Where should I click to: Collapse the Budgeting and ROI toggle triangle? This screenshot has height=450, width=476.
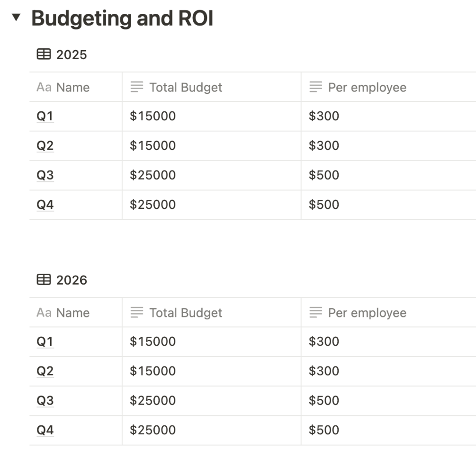coord(17,18)
